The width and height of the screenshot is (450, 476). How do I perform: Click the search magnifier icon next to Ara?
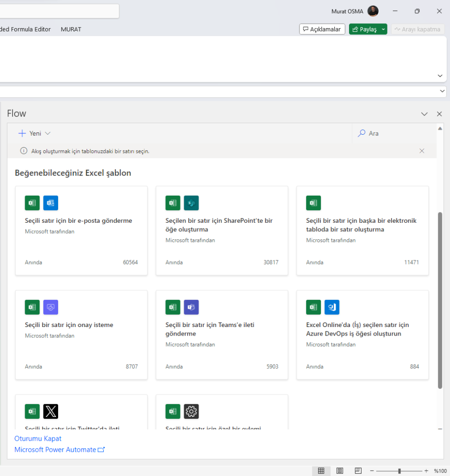361,133
